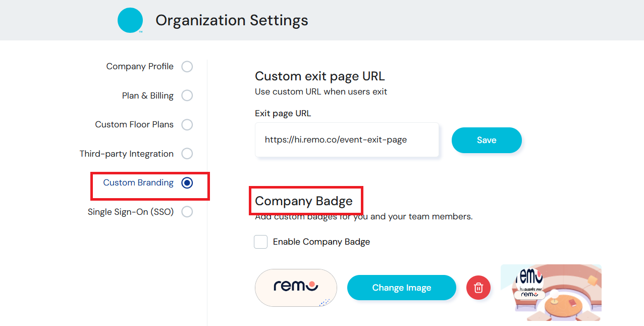Click the red trash delete icon
Image resolution: width=644 pixels, height=326 pixels.
click(478, 288)
